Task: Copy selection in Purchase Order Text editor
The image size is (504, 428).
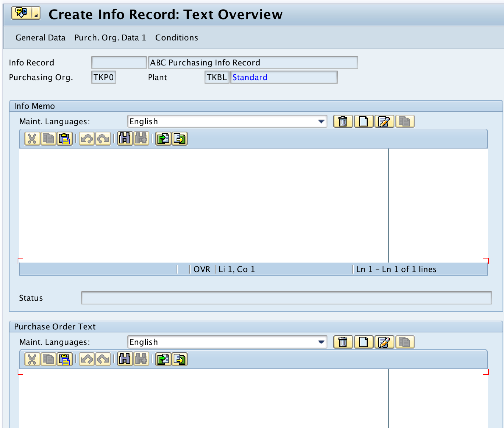Action: [x=48, y=359]
